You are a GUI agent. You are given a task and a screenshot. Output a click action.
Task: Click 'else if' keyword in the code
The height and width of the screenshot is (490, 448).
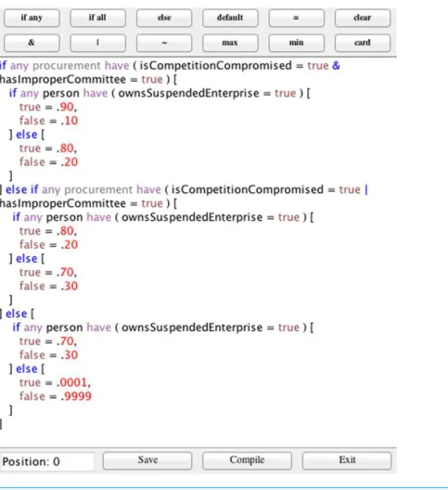point(22,189)
